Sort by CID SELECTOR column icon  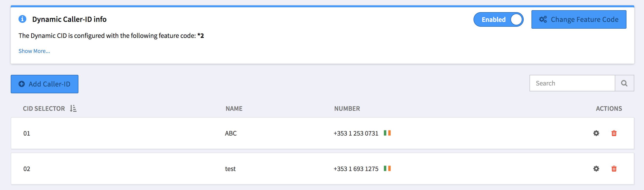[73, 108]
